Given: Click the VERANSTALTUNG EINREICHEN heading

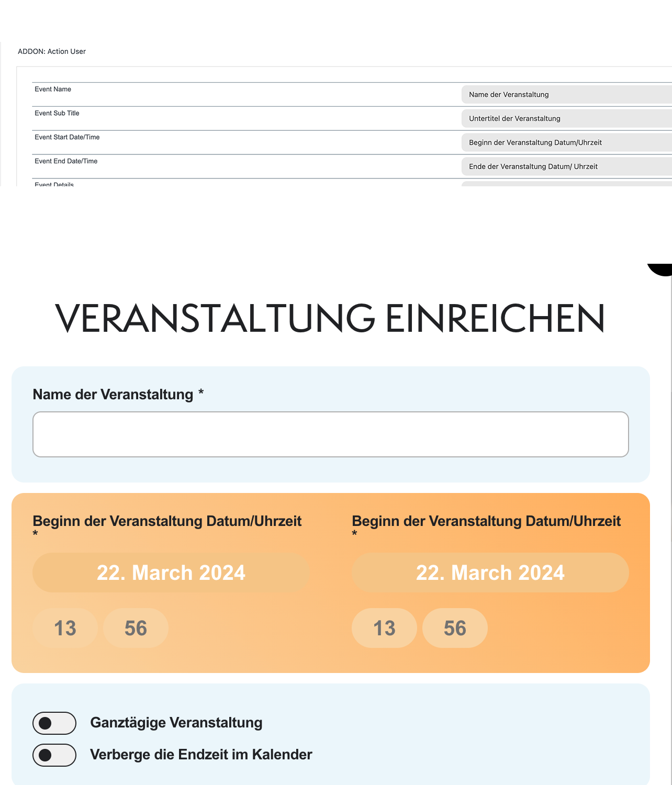Looking at the screenshot, I should point(330,318).
